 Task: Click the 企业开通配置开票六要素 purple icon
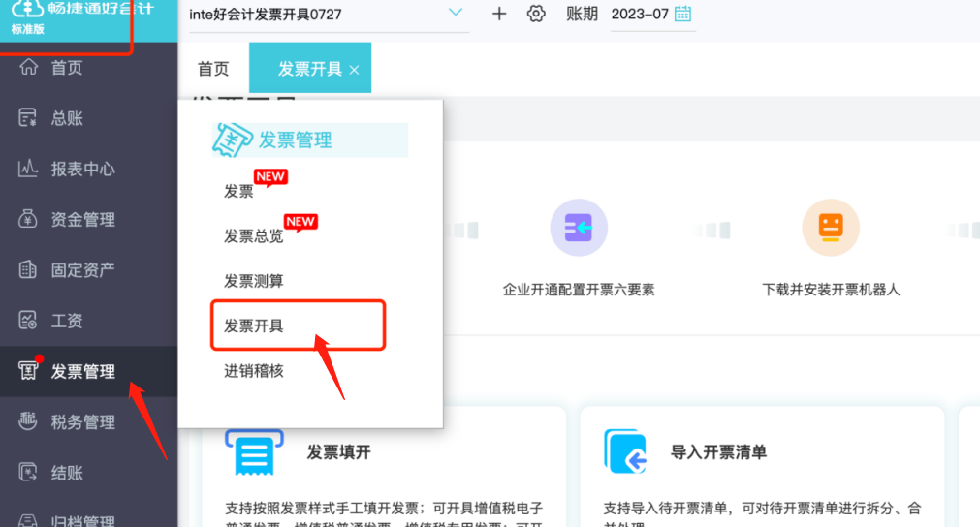(x=579, y=228)
